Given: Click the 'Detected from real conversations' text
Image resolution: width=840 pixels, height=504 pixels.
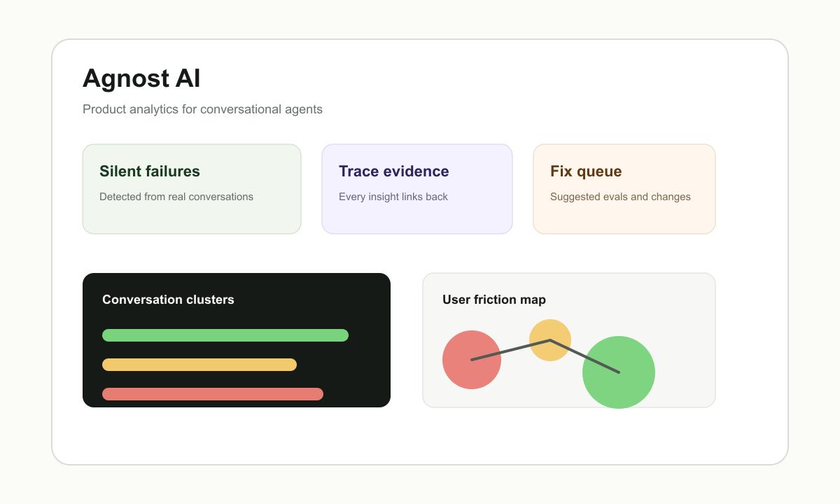Looking at the screenshot, I should pos(176,197).
